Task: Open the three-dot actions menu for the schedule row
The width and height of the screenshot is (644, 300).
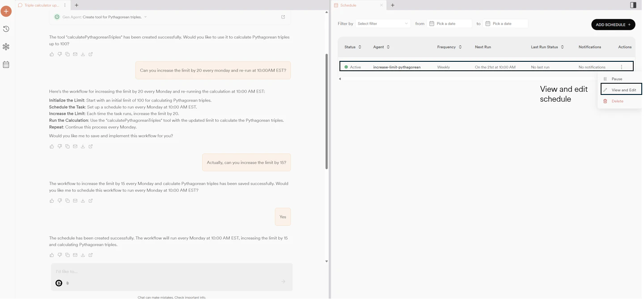Action: [621, 67]
